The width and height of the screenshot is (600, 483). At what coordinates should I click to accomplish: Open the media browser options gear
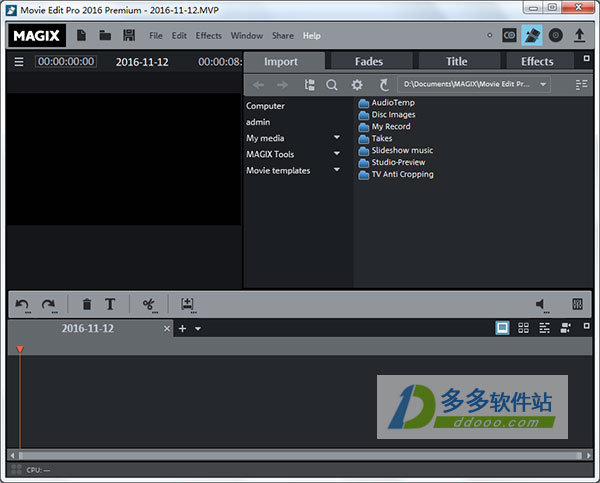click(357, 85)
